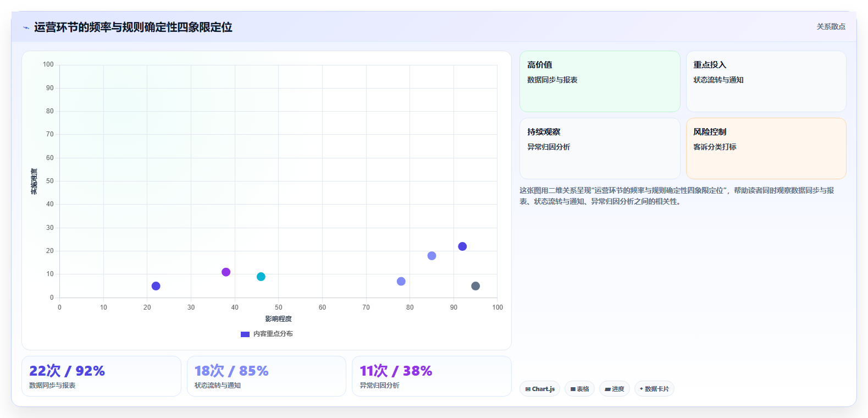Click the x-axis tick label 50
The image size is (868, 418).
click(x=279, y=307)
